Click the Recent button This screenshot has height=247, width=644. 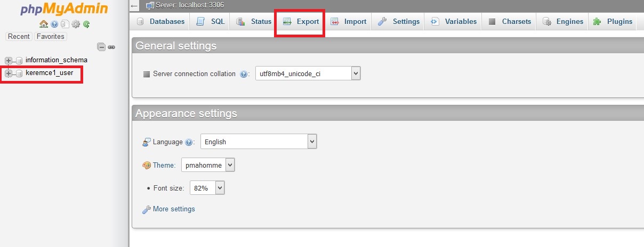(19, 37)
